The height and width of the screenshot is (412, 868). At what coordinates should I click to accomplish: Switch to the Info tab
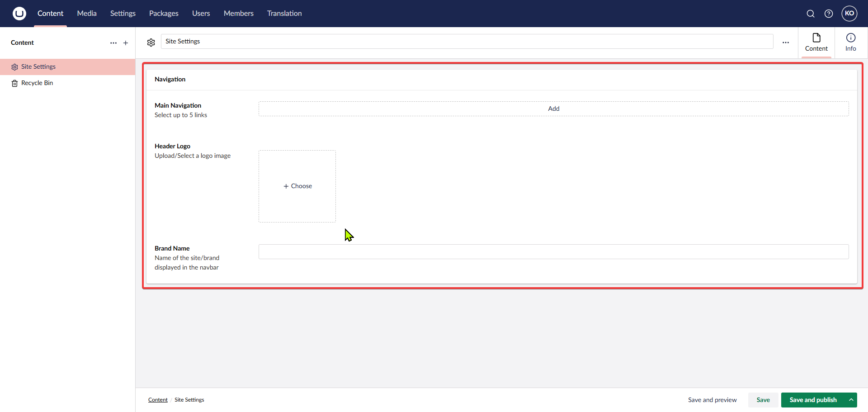click(x=851, y=43)
